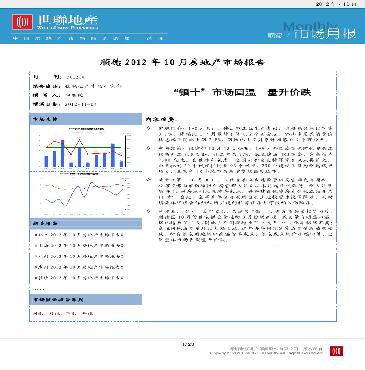Click the footer company address text
Viewport: 365px width, 370px height.
266,351
